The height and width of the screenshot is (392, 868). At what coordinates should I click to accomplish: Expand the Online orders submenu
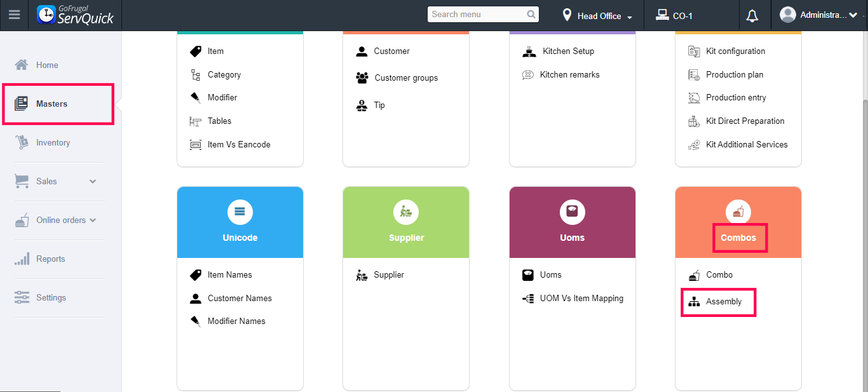coord(93,220)
